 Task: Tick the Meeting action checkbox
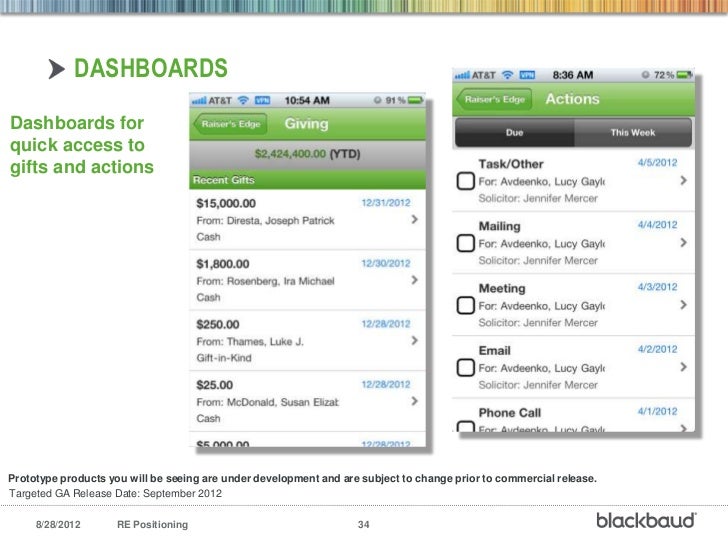click(x=466, y=306)
